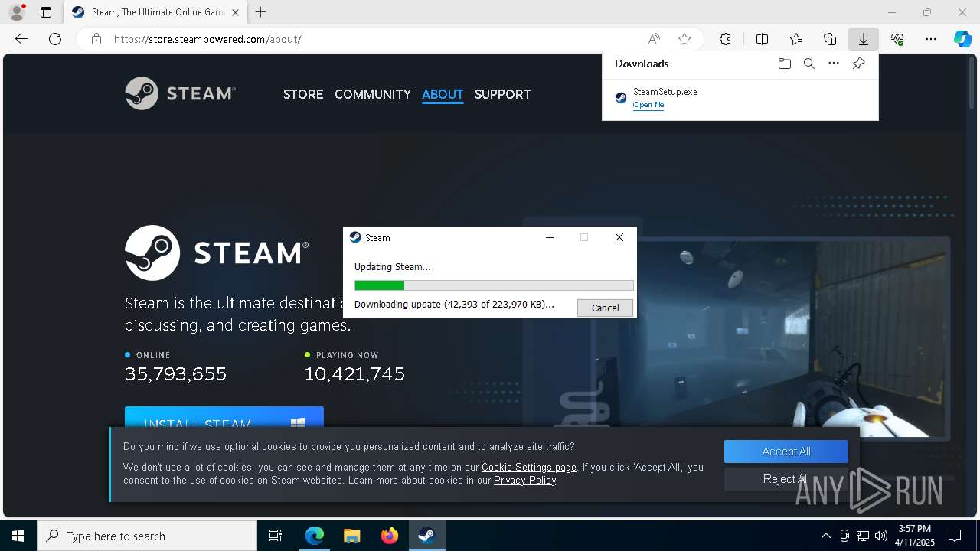Click the Edge profile avatar icon

[16, 12]
